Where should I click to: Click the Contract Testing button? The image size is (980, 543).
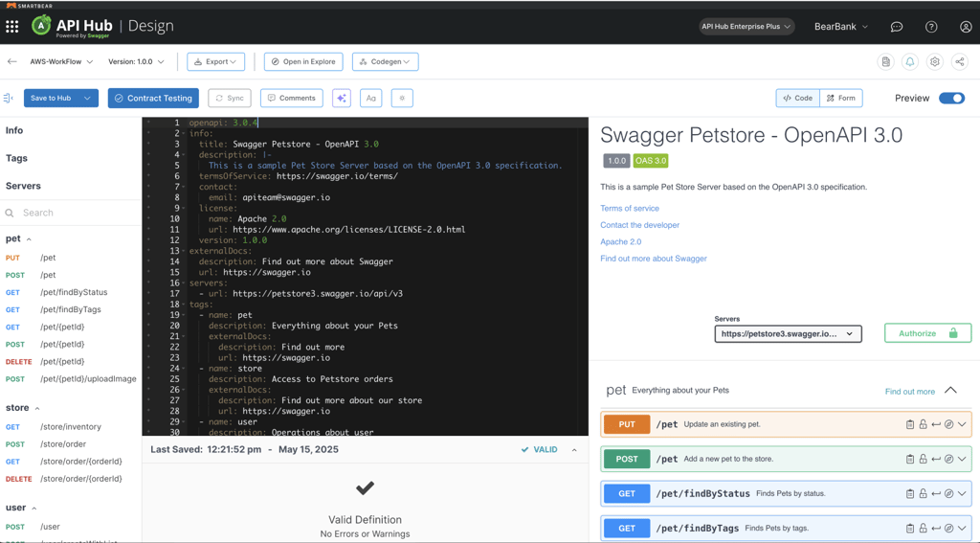coord(153,99)
